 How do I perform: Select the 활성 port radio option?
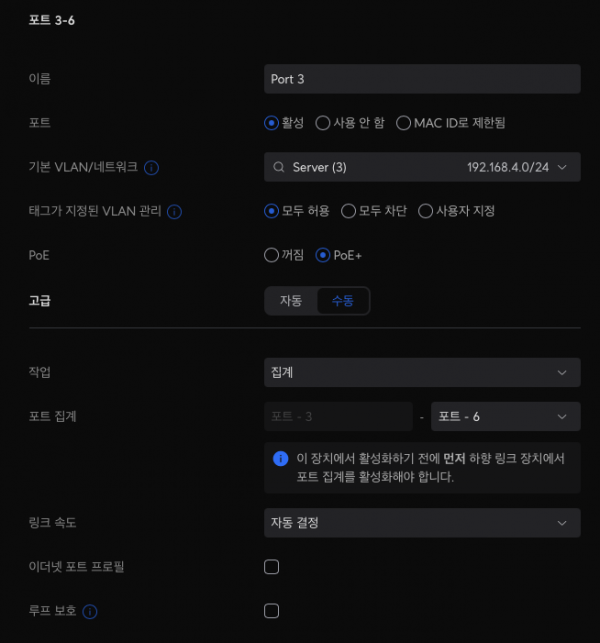[x=271, y=123]
